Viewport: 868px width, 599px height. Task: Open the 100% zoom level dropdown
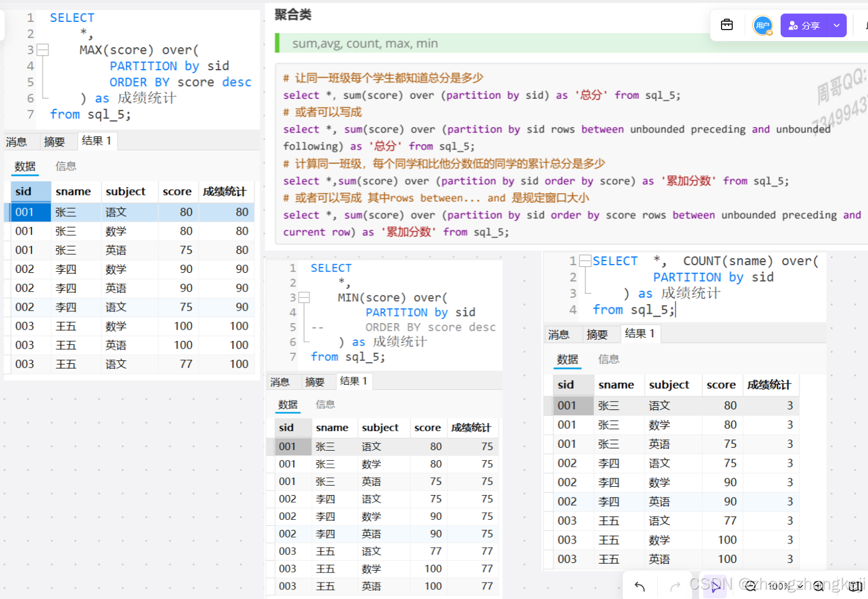point(785,586)
